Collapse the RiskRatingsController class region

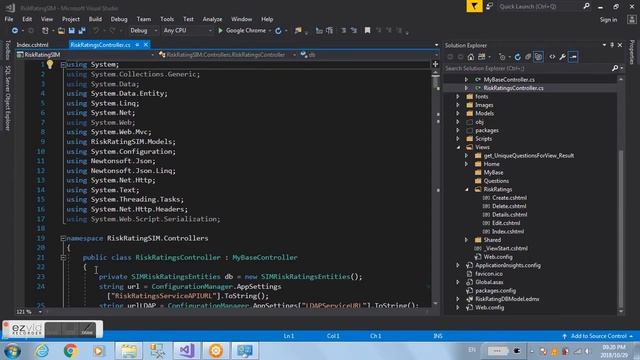(63, 258)
